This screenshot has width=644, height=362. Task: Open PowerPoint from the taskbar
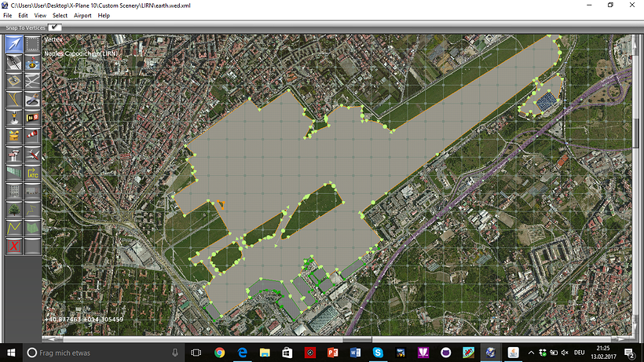(333, 353)
